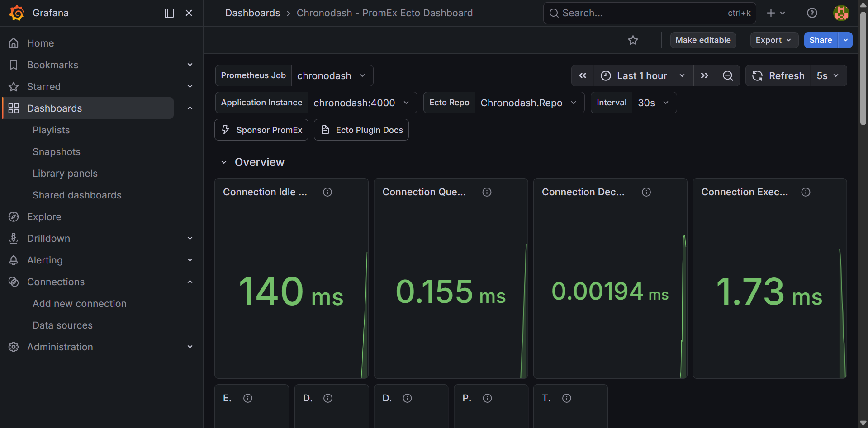This screenshot has height=428, width=868.
Task: Open the Home page
Action: [x=41, y=43]
